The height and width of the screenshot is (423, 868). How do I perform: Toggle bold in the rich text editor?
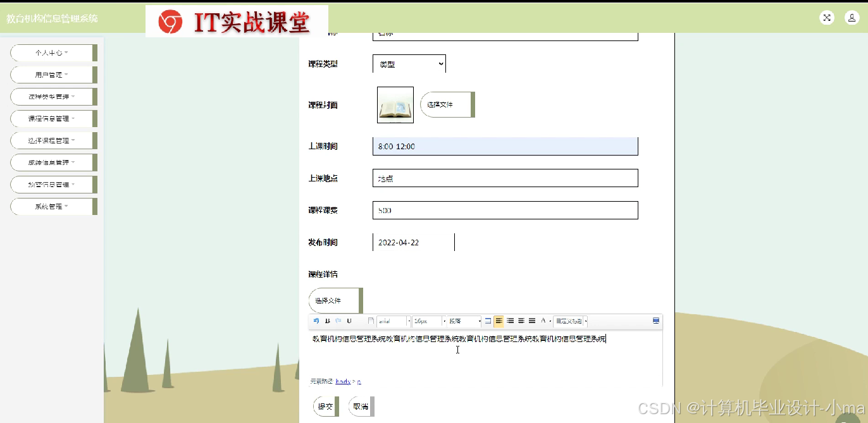click(327, 321)
